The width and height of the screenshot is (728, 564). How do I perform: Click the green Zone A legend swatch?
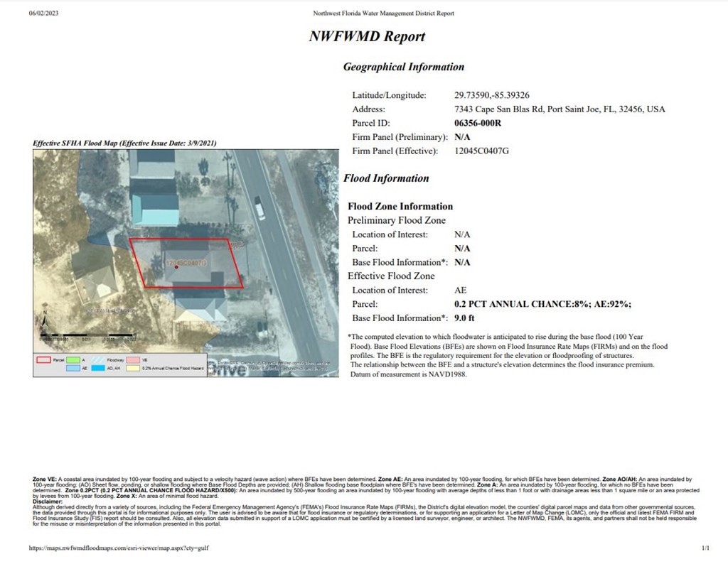click(x=73, y=360)
